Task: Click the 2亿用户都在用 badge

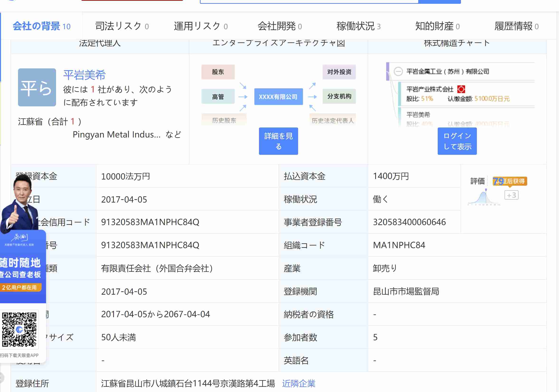Action: pyautogui.click(x=20, y=288)
